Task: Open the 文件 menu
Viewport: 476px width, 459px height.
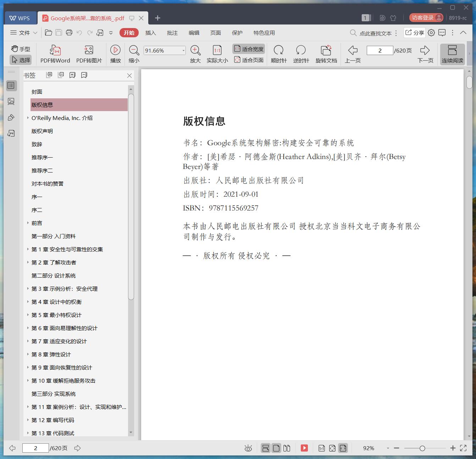Action: (21, 33)
